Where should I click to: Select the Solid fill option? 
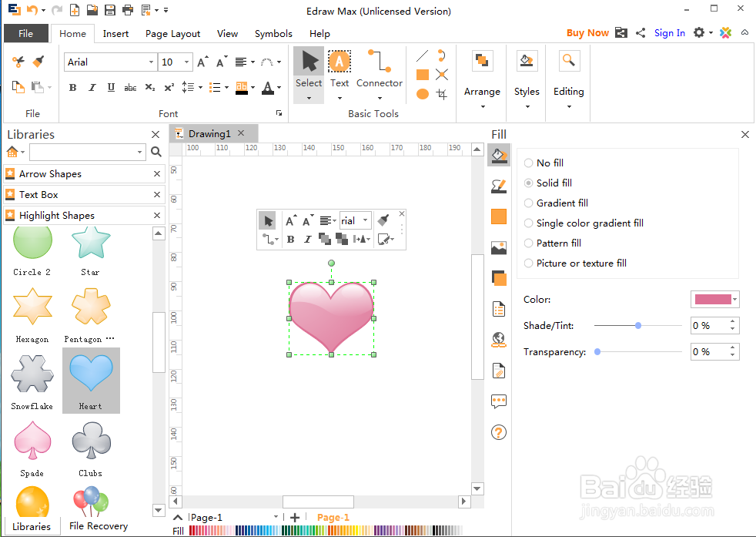(547, 183)
